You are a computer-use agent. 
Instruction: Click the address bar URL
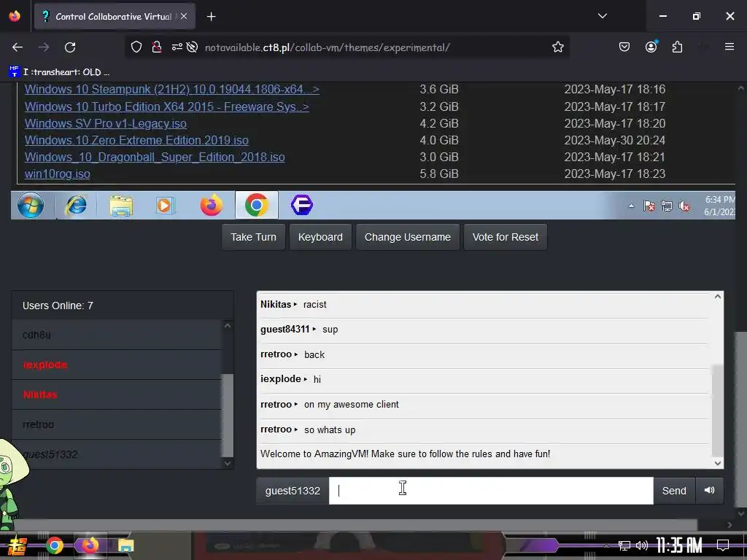pyautogui.click(x=327, y=47)
